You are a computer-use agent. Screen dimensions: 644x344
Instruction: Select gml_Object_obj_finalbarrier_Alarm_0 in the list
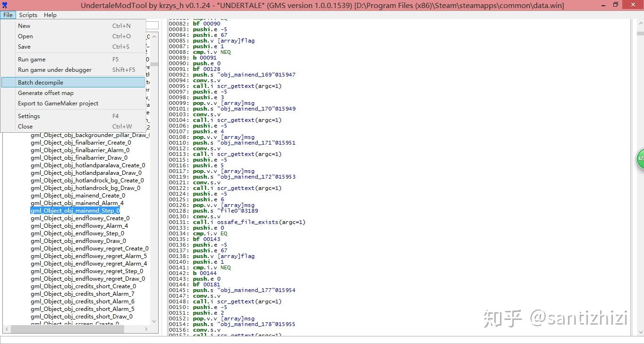[80, 150]
